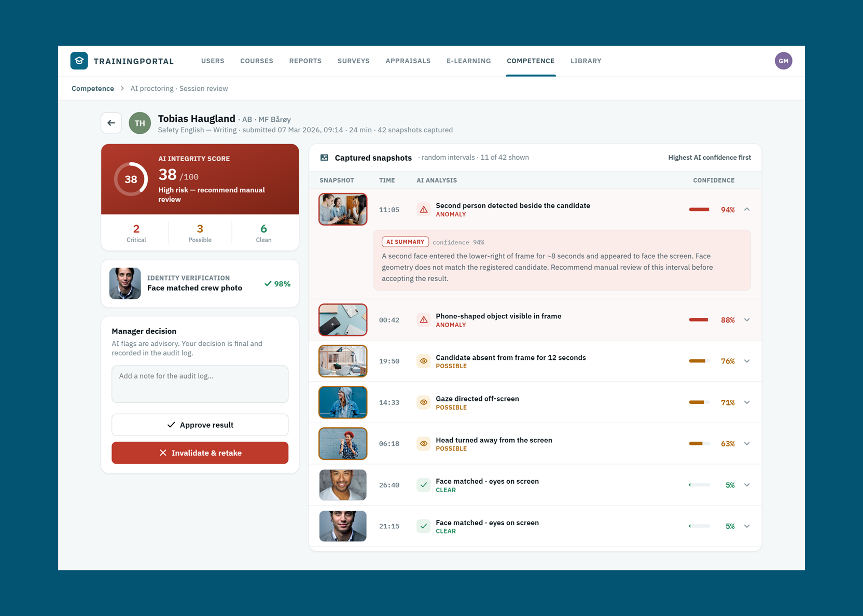The image size is (863, 616).
Task: Click the 88% confidence bar
Action: pos(699,320)
